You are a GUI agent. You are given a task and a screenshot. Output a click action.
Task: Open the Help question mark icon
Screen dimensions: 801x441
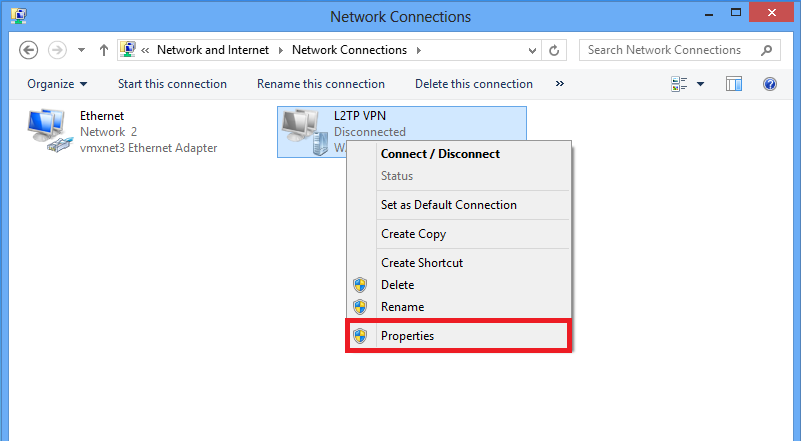(x=770, y=84)
